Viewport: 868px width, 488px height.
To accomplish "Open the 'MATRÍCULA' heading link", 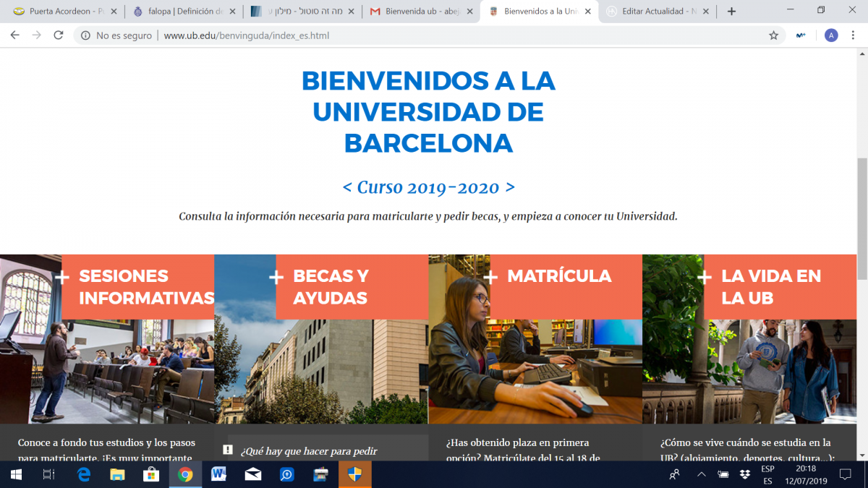I will pos(559,276).
